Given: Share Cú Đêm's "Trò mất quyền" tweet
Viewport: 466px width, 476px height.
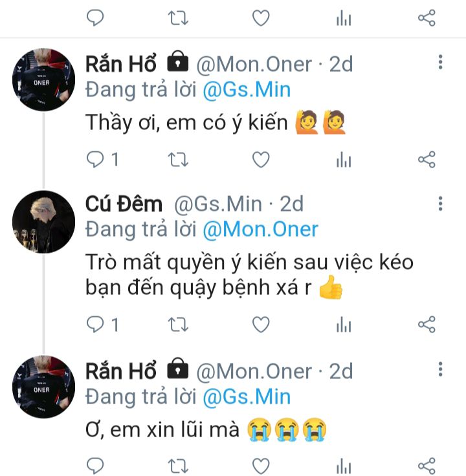Looking at the screenshot, I should (x=427, y=325).
